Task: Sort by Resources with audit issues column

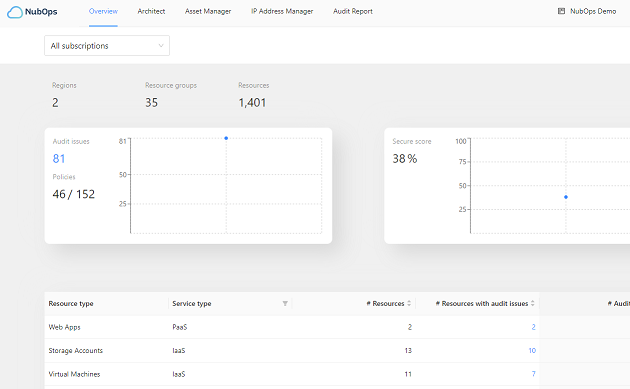Action: tap(532, 303)
